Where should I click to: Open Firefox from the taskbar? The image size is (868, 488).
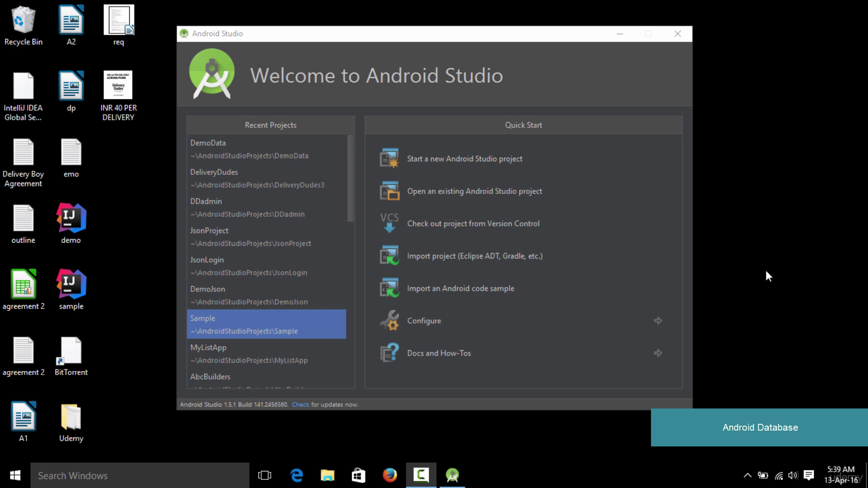(390, 475)
